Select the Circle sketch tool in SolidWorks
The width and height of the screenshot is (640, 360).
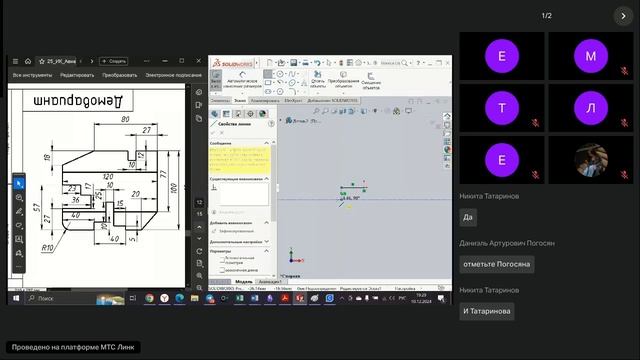click(280, 74)
